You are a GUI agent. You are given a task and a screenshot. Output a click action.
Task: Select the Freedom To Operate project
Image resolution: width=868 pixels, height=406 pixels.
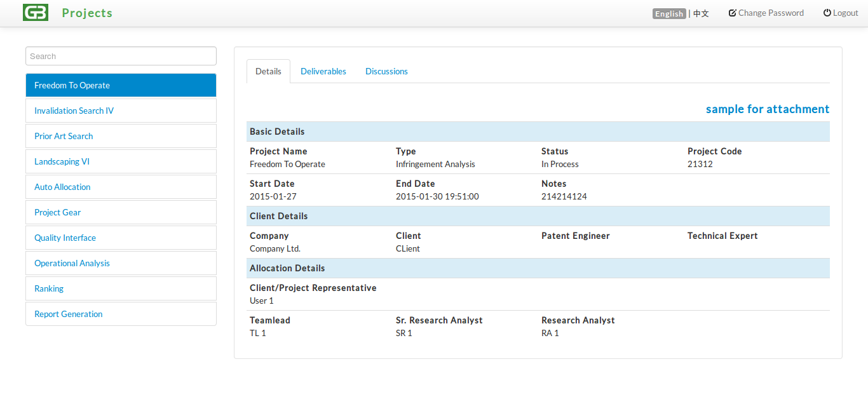point(121,85)
